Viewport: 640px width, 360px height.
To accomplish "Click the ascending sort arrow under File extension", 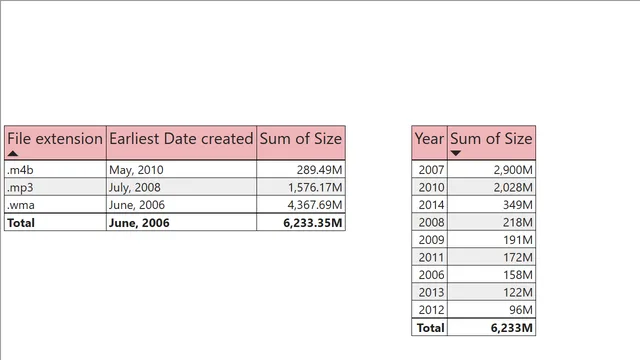I will point(13,153).
